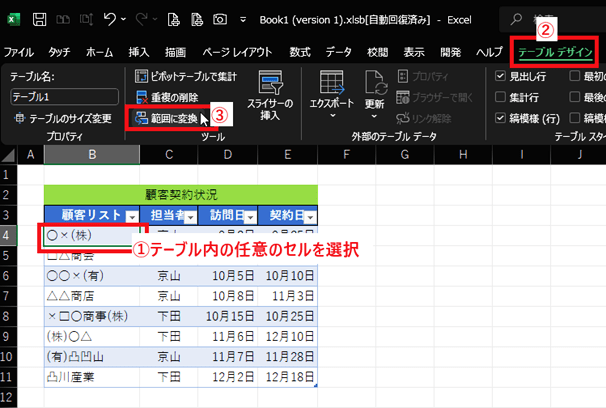606x408 pixels.
Task: Summarize with PivotTable (ピボットテーブルで集計)
Action: pos(194,76)
